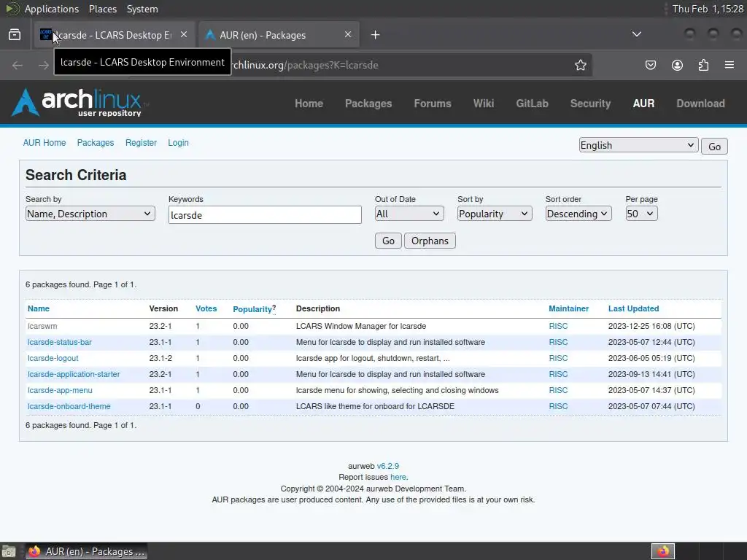Open the lcarswm package link
Viewport: 747px width, 560px height.
pos(42,326)
